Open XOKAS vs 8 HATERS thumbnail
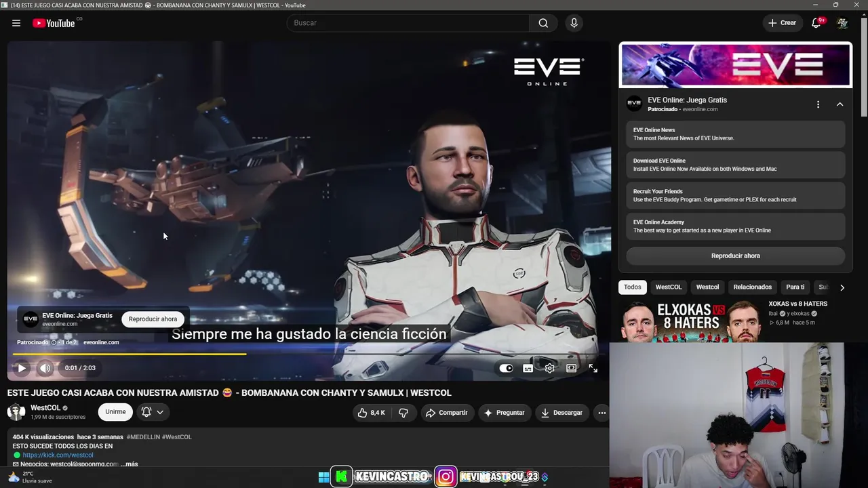Viewport: 868px width, 488px height. pos(690,322)
